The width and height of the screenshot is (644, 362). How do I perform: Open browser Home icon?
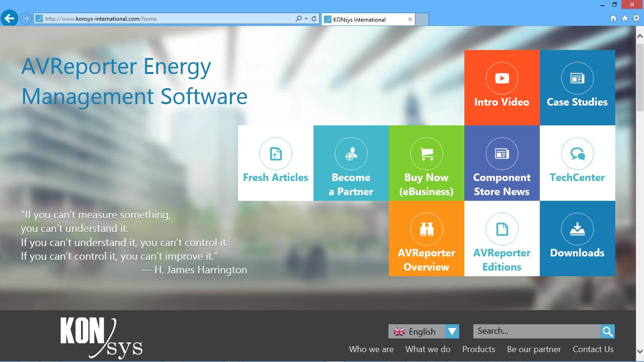[x=613, y=18]
